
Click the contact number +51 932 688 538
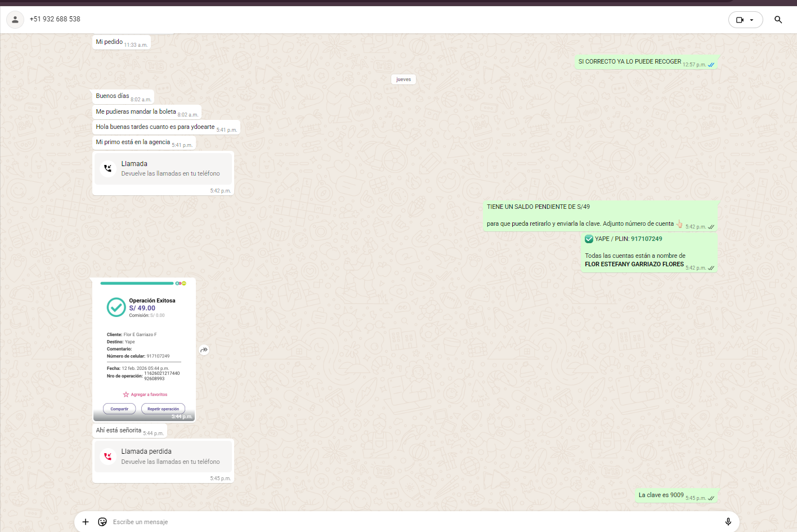[55, 19]
